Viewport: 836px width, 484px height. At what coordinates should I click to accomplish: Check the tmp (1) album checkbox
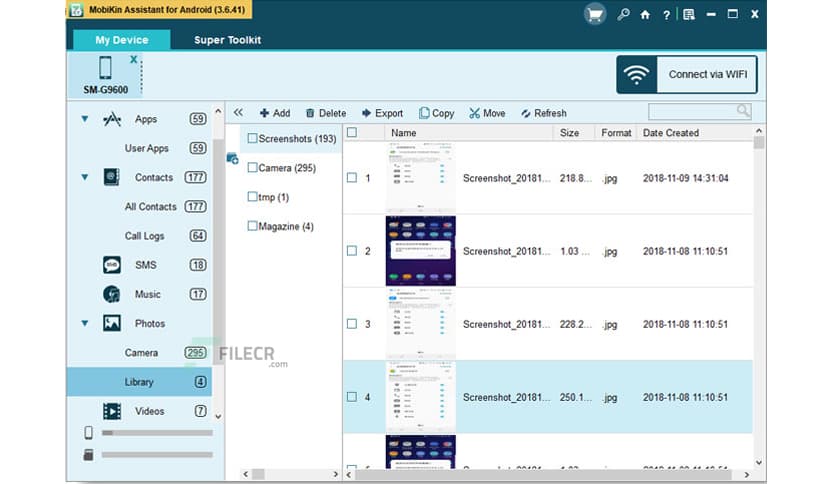click(252, 197)
